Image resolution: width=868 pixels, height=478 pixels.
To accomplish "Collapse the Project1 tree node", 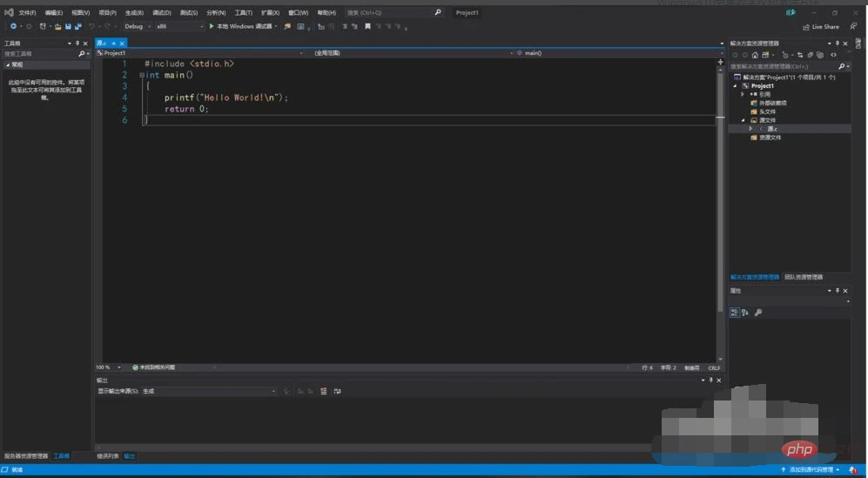I will pyautogui.click(x=736, y=86).
